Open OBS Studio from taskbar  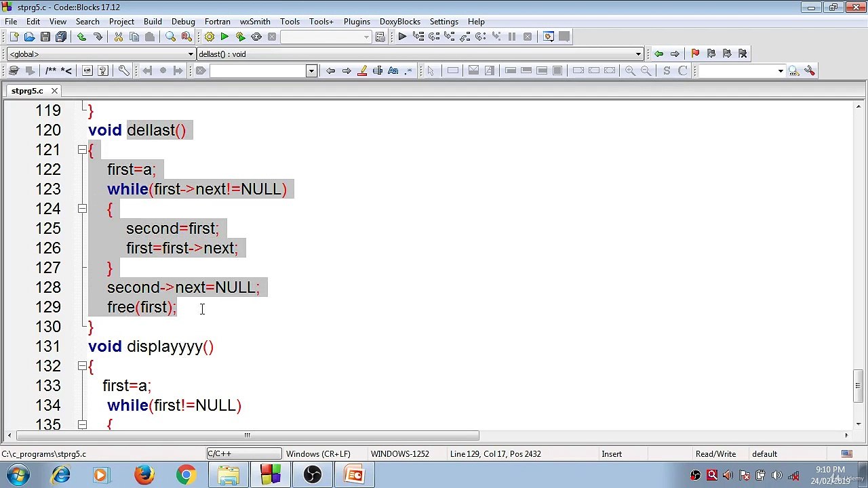[312, 474]
